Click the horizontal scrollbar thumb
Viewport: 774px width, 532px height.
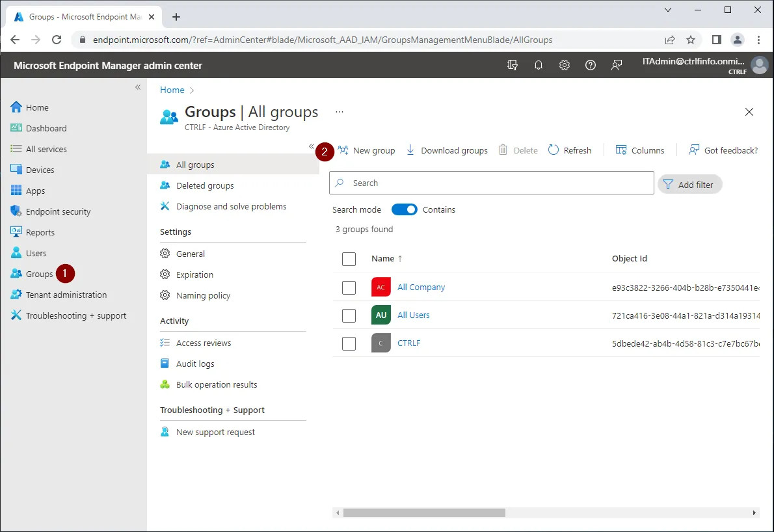(x=424, y=512)
